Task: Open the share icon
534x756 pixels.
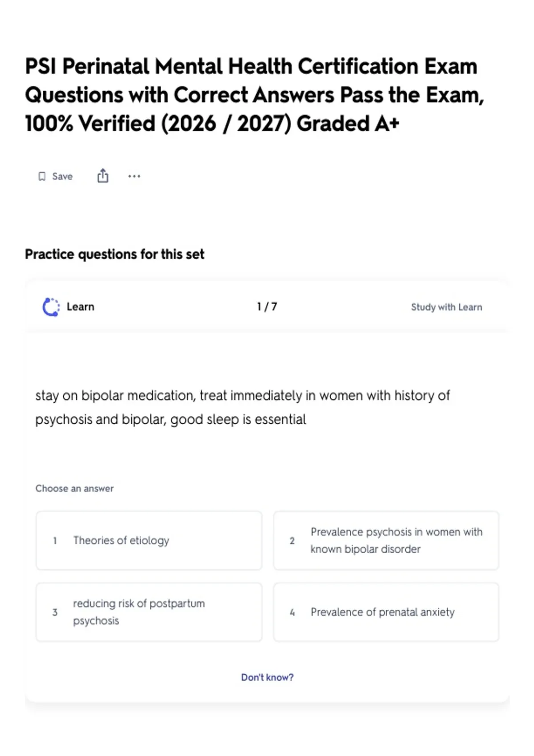Action: (103, 176)
